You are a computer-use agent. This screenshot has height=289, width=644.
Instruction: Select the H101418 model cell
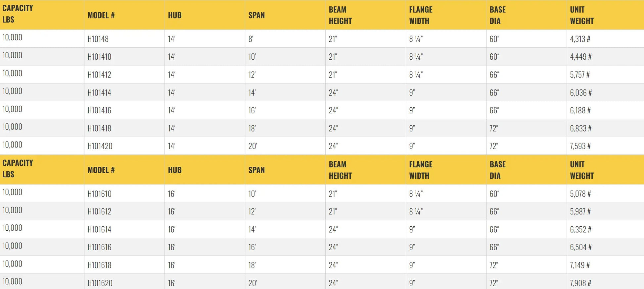(99, 129)
